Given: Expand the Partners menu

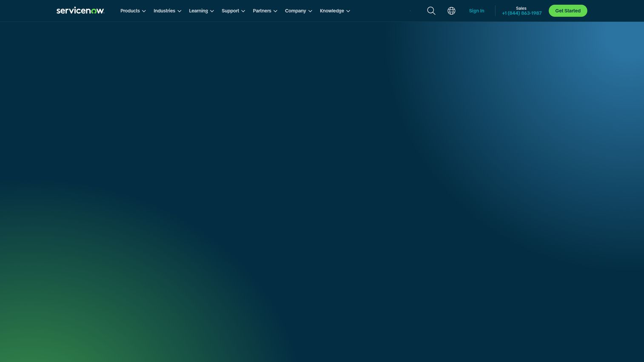Looking at the screenshot, I should point(265,11).
